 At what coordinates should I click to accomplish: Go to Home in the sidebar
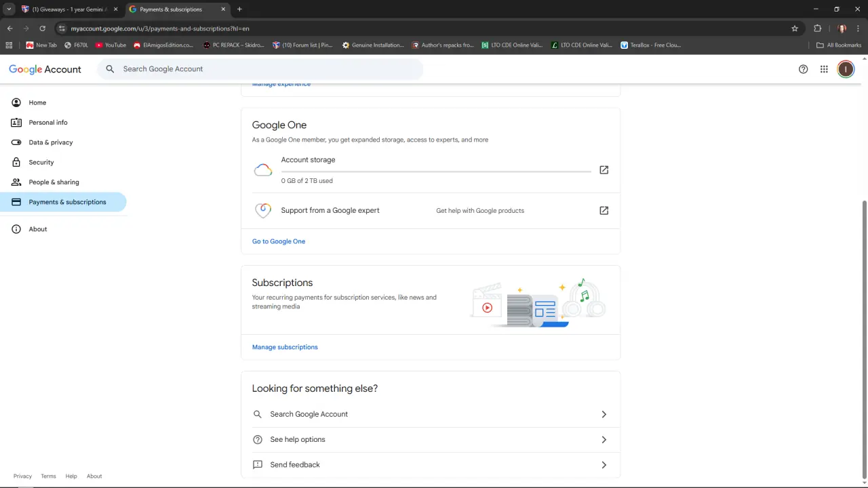[63, 102]
